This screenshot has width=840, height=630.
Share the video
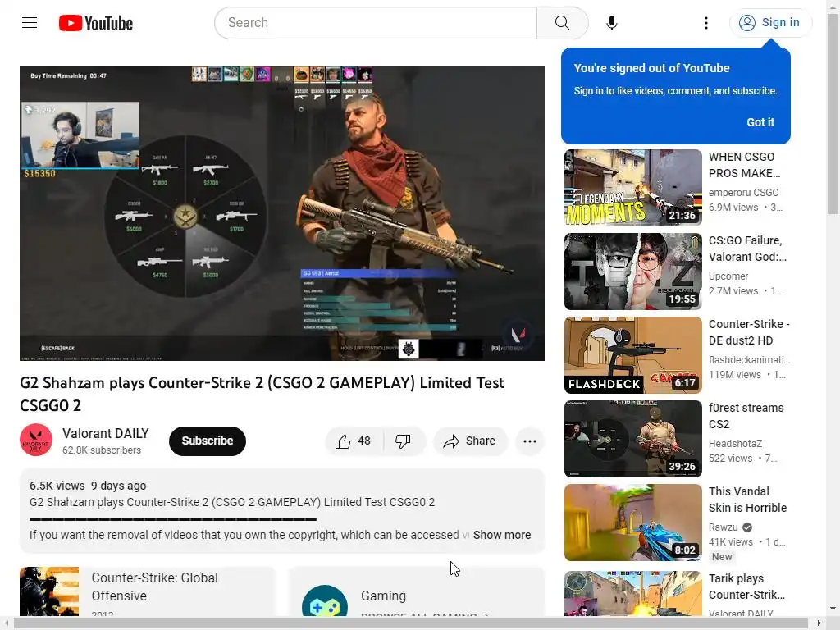(469, 441)
